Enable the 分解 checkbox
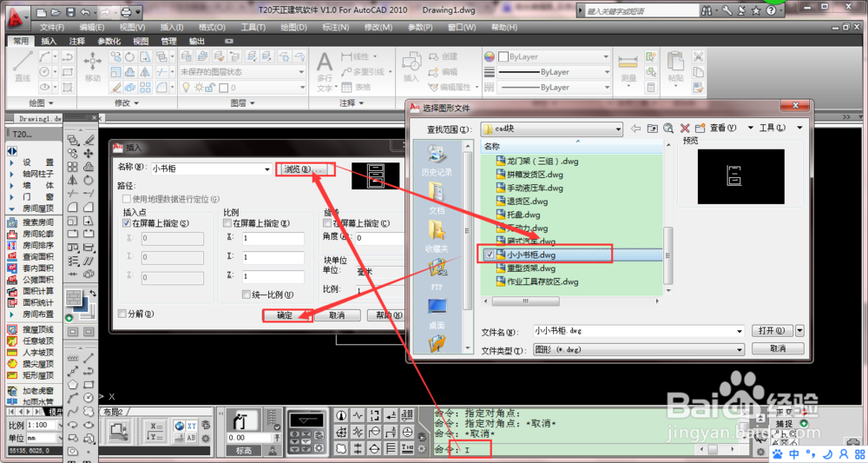The image size is (868, 463). click(122, 314)
